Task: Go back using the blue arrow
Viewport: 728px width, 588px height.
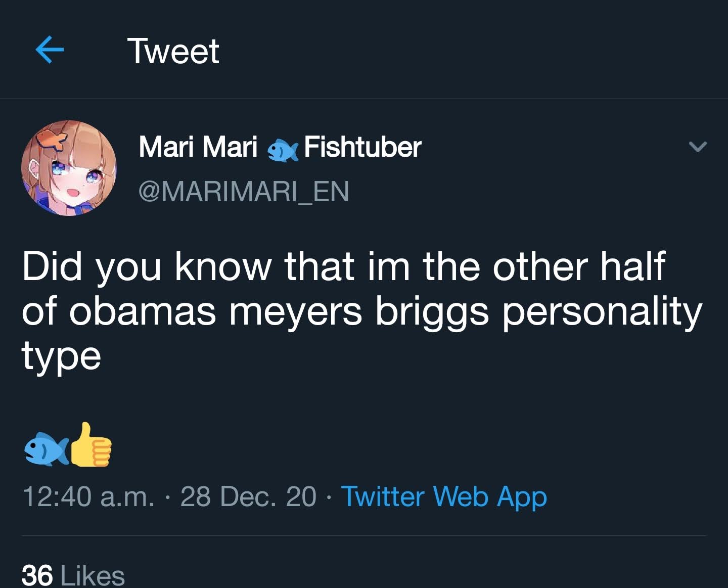Action: (x=50, y=50)
